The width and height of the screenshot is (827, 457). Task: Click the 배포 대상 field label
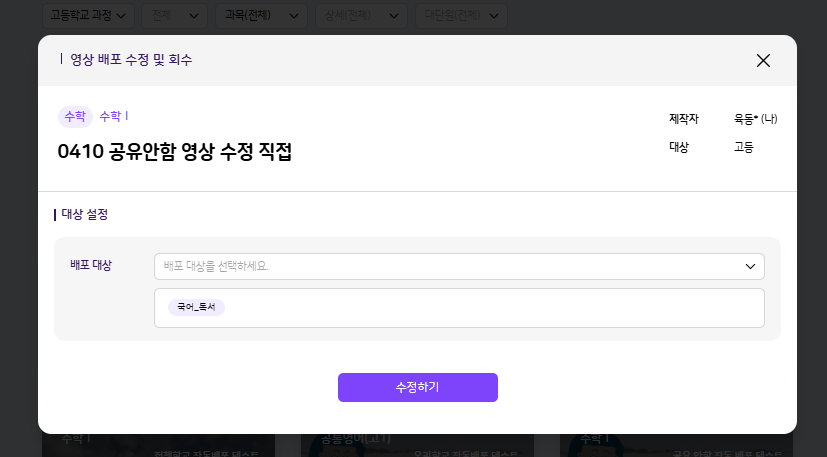(91, 265)
